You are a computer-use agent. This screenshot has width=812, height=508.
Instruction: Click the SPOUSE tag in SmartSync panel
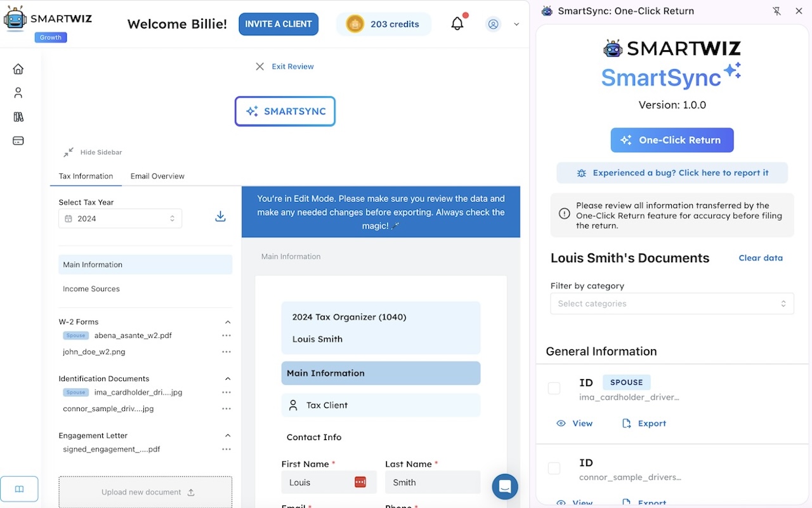click(627, 382)
